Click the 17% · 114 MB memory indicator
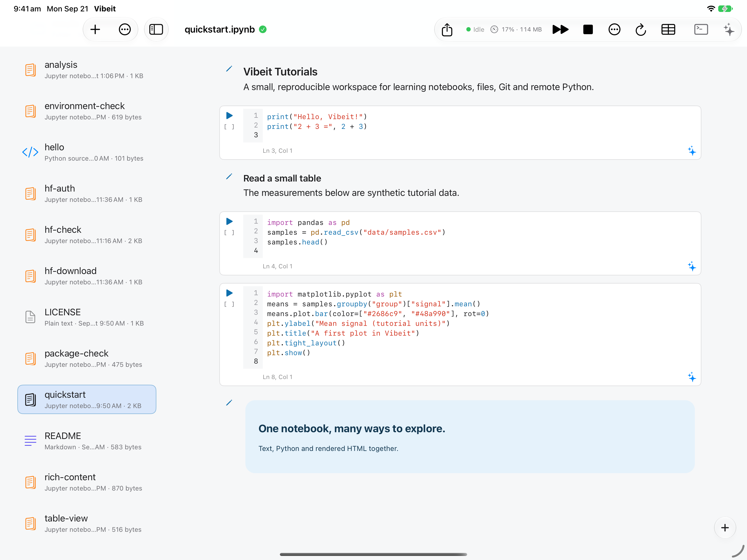 click(x=516, y=29)
